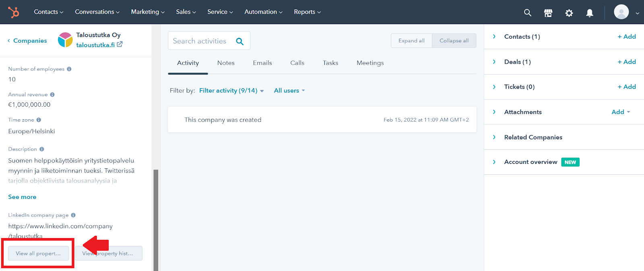Open the account dropdown arrow beside avatar

[637, 13]
